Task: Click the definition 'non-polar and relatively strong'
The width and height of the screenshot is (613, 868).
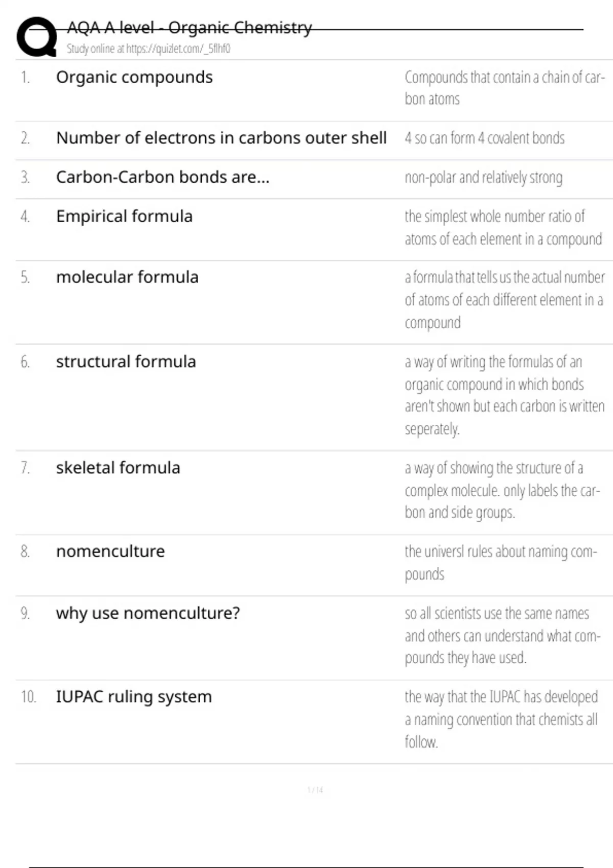Action: point(483,178)
